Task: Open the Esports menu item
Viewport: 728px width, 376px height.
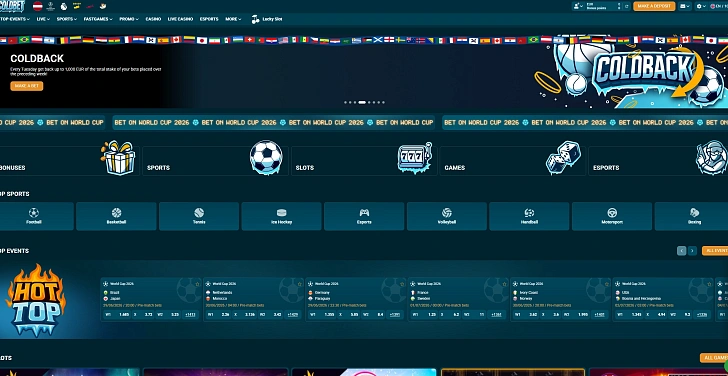Action: point(209,19)
